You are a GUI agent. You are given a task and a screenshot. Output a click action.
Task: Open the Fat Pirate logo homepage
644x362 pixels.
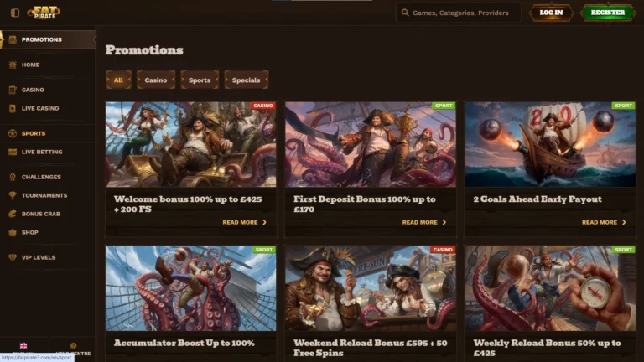click(x=44, y=13)
